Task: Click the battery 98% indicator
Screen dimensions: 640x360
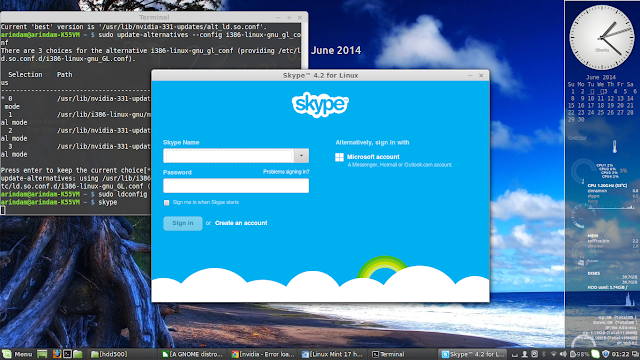Action: 580,354
